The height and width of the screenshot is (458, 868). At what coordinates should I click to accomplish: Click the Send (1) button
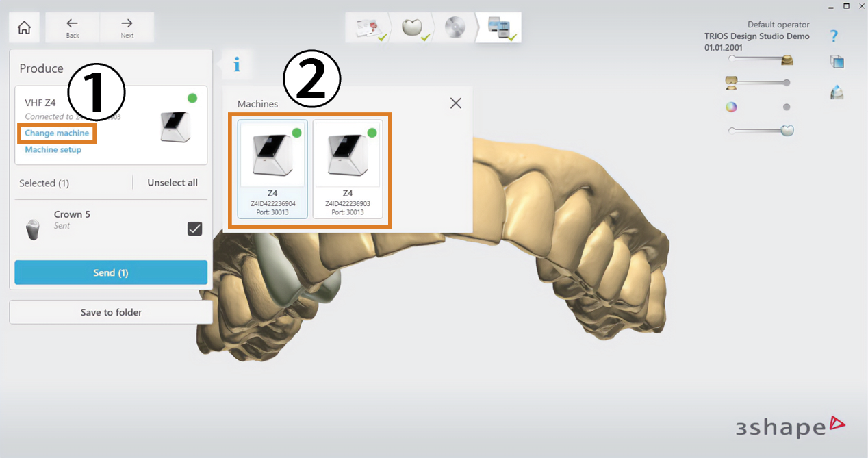pos(111,272)
